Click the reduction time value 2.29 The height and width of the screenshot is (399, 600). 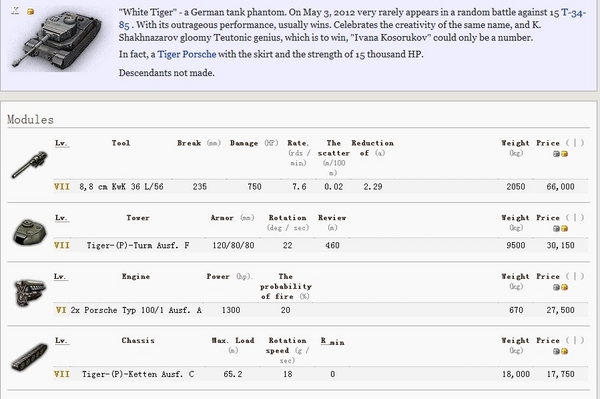pyautogui.click(x=373, y=187)
